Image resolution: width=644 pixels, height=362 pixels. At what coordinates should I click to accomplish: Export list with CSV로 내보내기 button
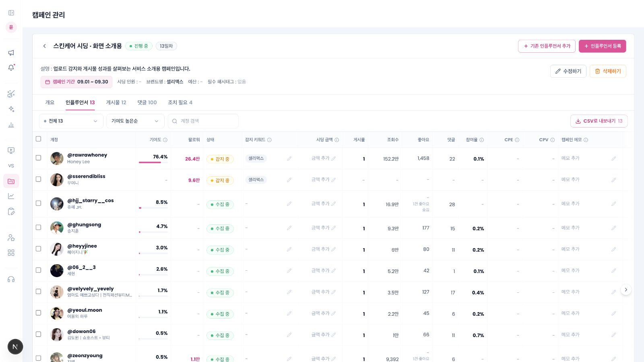point(599,121)
